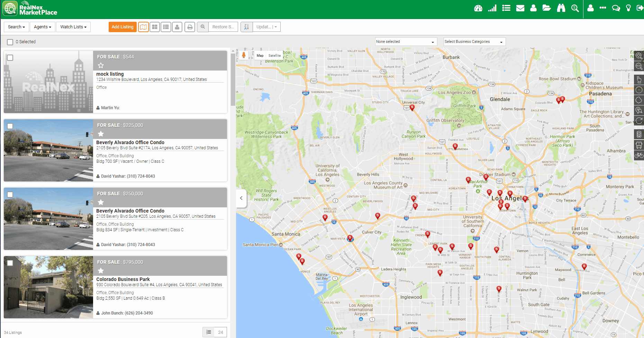The height and width of the screenshot is (338, 644).
Task: Check the mock listing checkbox
Action: (x=10, y=58)
